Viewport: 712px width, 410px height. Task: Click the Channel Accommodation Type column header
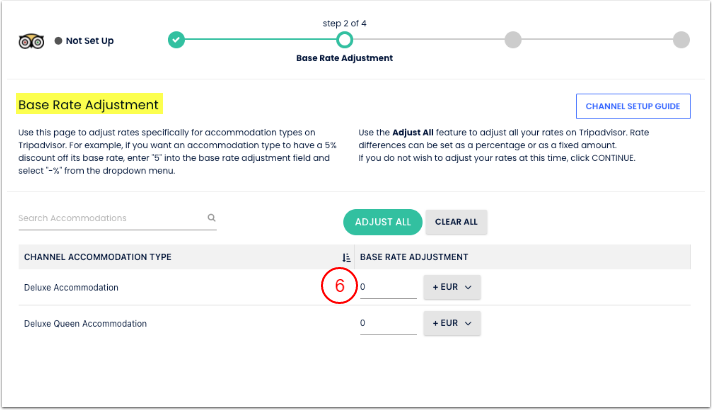(x=97, y=257)
